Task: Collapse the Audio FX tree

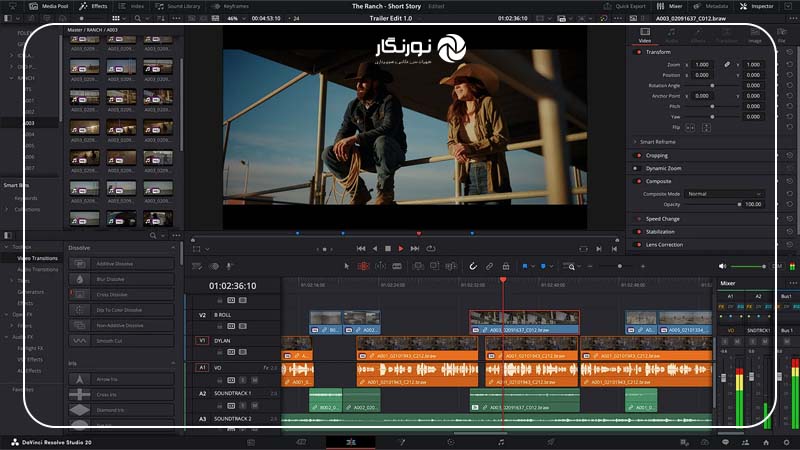Action: click(6, 337)
